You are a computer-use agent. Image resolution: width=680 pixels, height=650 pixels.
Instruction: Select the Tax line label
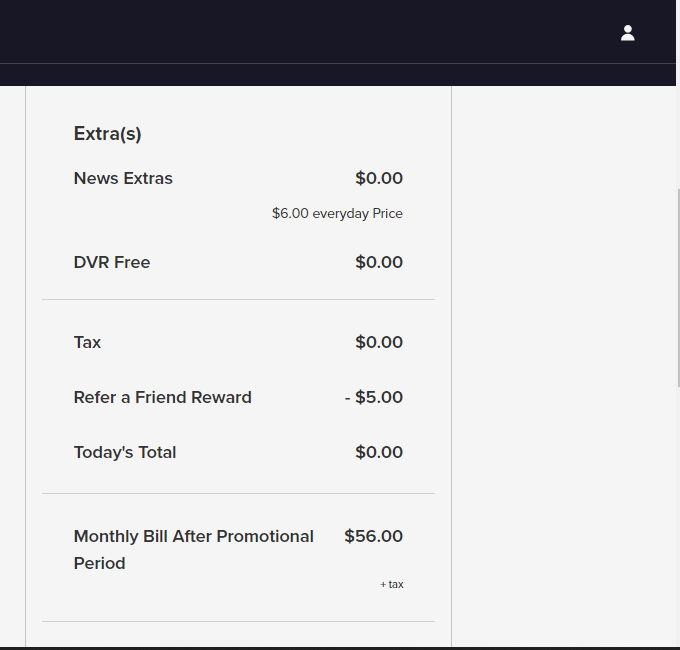87,342
